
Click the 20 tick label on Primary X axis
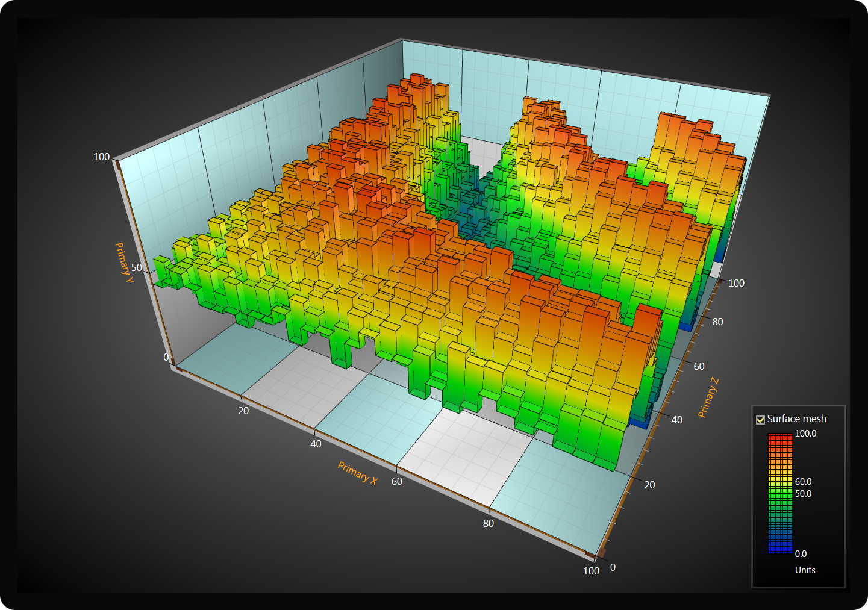243,411
